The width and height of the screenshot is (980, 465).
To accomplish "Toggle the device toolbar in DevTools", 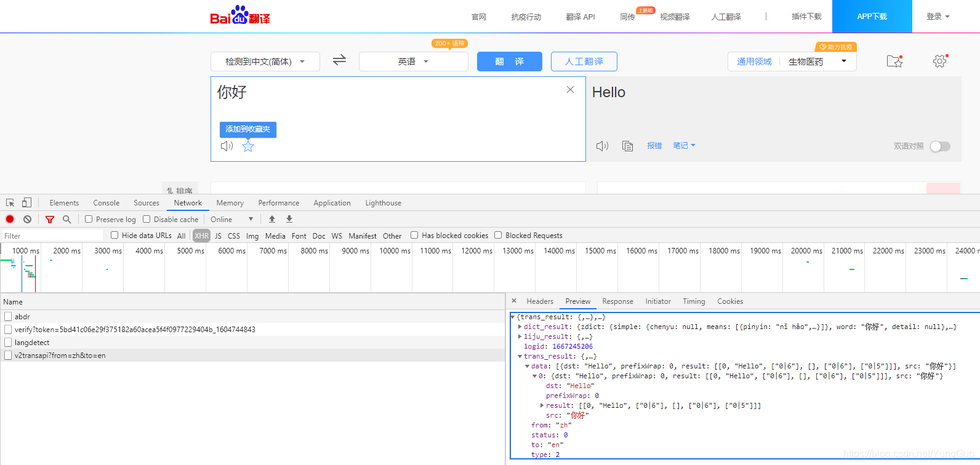I will [x=26, y=202].
